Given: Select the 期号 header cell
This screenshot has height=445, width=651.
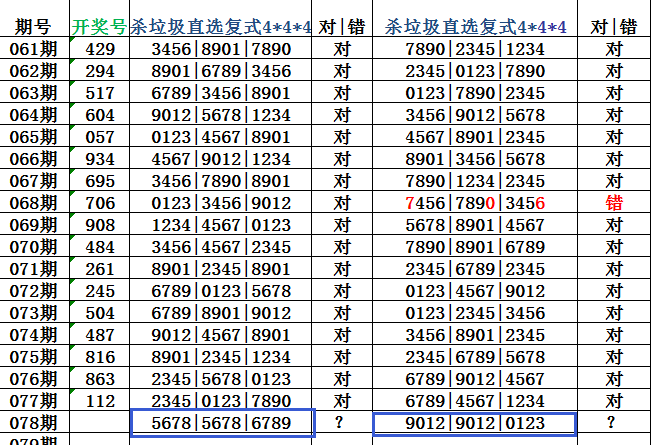Looking at the screenshot, I should coord(34,19).
